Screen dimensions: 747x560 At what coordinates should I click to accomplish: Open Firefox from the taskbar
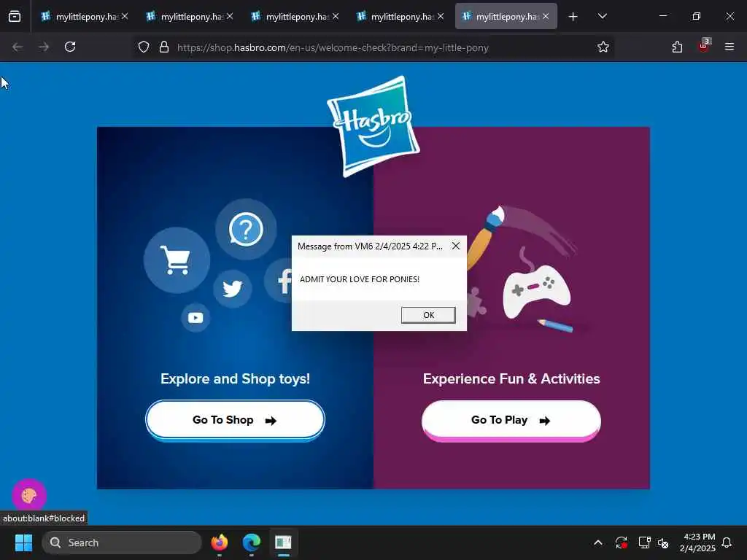[x=219, y=542]
